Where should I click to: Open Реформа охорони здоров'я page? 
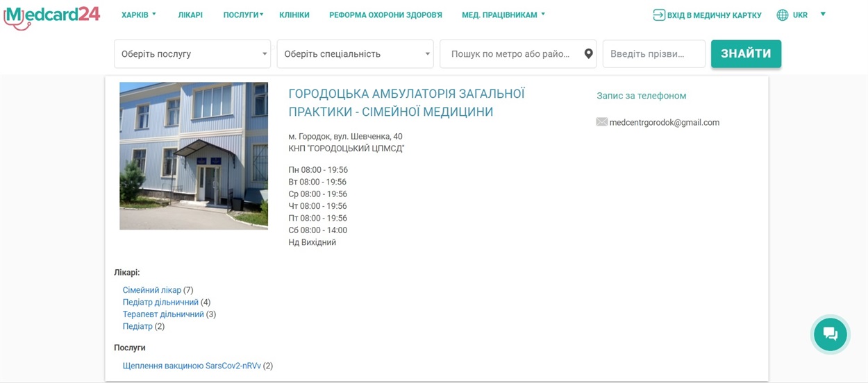(385, 15)
